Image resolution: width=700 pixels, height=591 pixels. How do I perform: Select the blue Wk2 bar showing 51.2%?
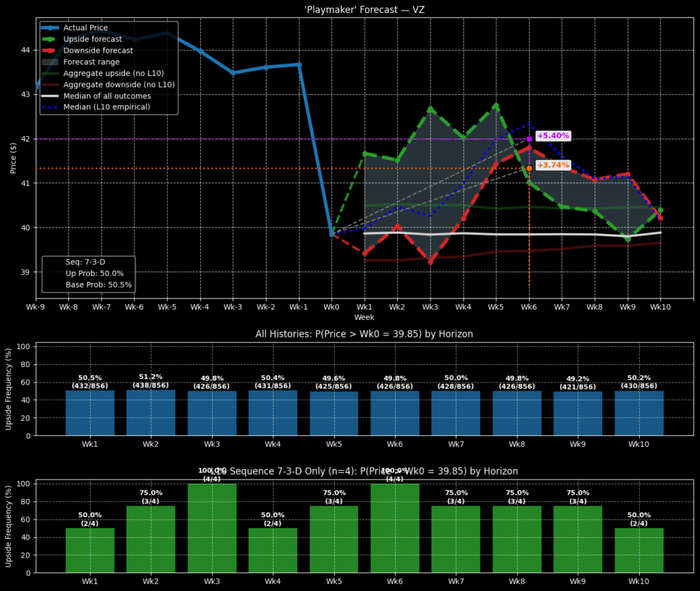pos(150,413)
